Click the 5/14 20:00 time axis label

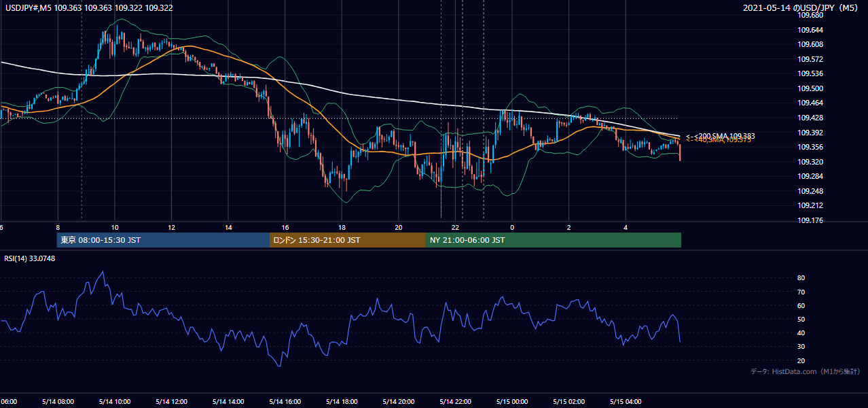399,401
